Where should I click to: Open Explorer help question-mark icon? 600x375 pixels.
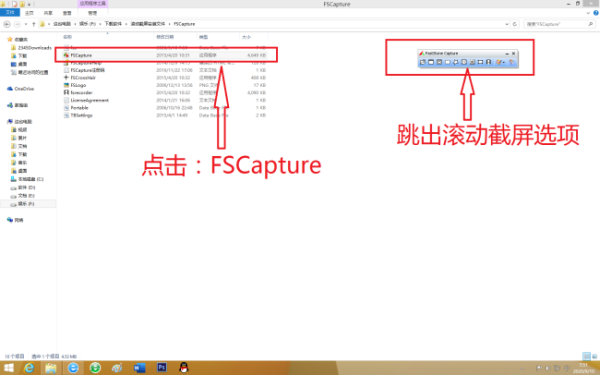pyautogui.click(x=596, y=13)
